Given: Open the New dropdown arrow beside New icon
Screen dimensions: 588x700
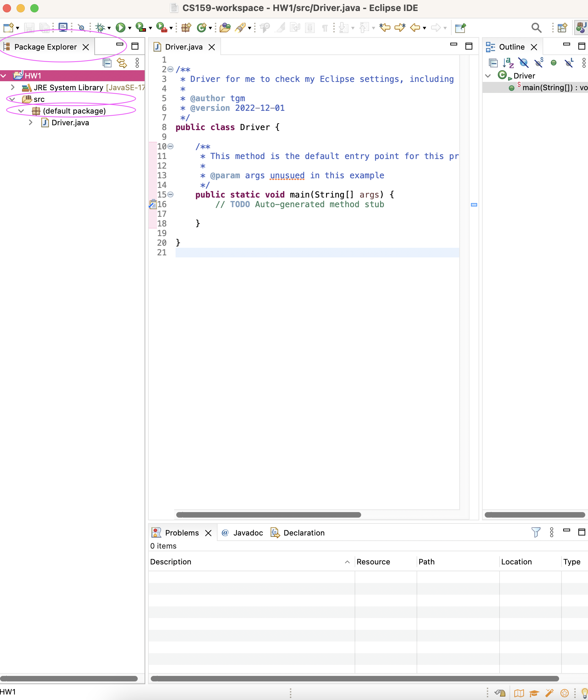Looking at the screenshot, I should tap(18, 28).
